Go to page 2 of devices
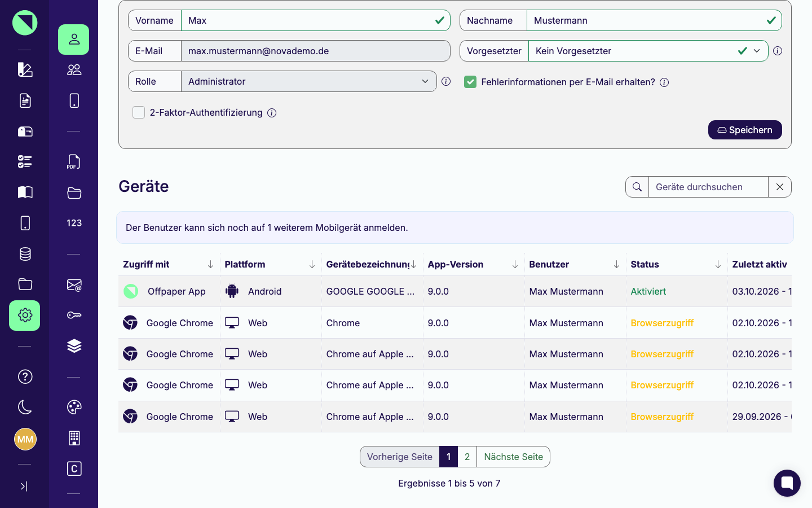The height and width of the screenshot is (508, 812). click(x=467, y=457)
